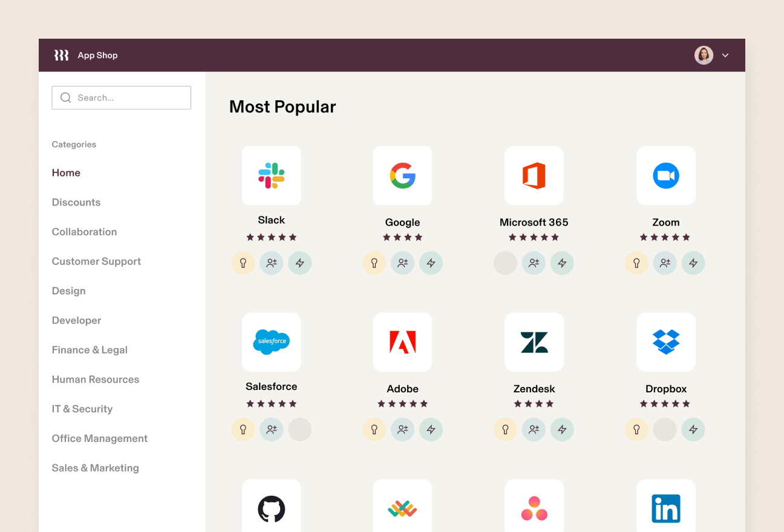This screenshot has height=532, width=784.
Task: Open the Microsoft 365 app tile
Action: point(534,175)
